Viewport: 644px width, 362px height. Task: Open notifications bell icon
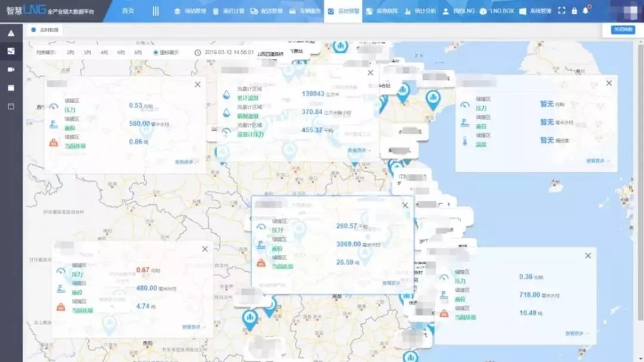point(585,11)
